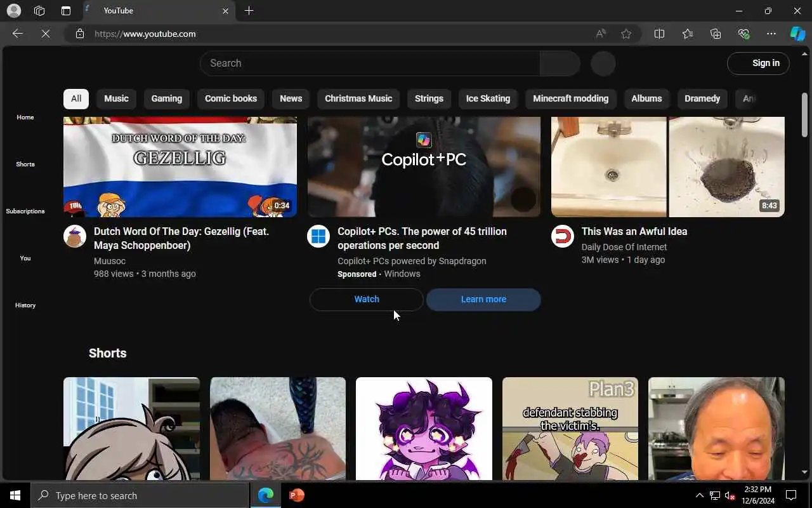Click the browser Back arrow
Screen dimensions: 812x508
(18, 34)
